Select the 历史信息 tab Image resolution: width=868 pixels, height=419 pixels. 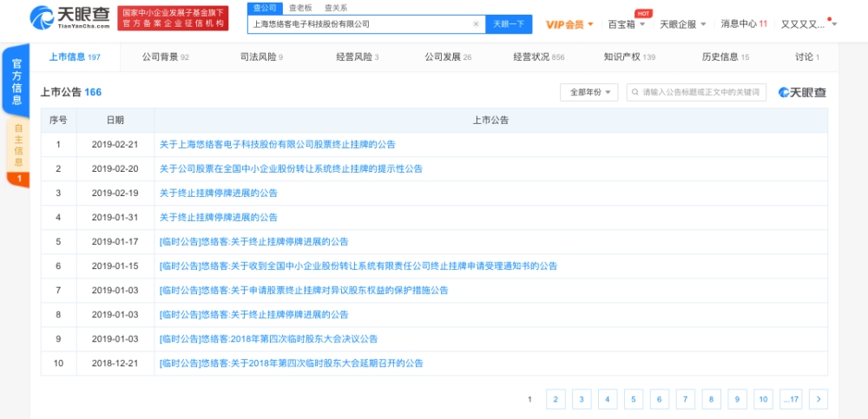(x=725, y=57)
